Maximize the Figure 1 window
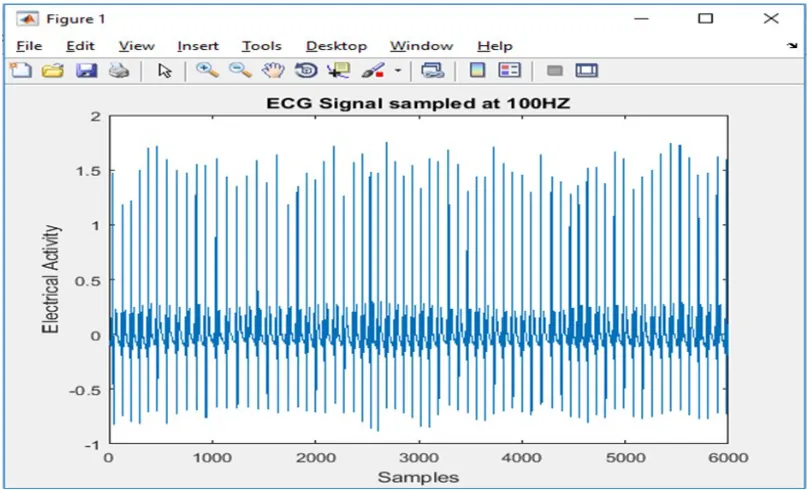The image size is (812, 490). point(705,19)
